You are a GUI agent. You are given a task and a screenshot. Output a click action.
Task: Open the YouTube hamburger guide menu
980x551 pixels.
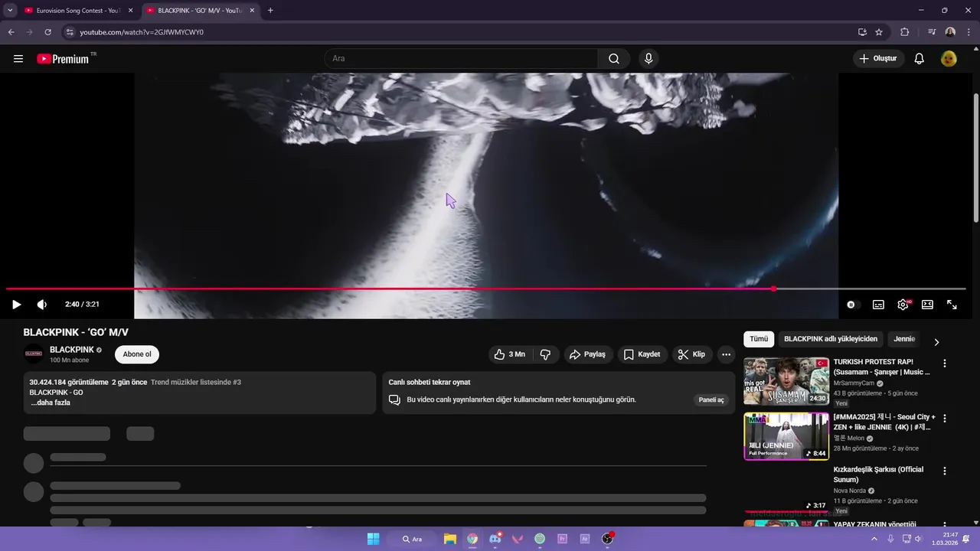click(x=18, y=59)
